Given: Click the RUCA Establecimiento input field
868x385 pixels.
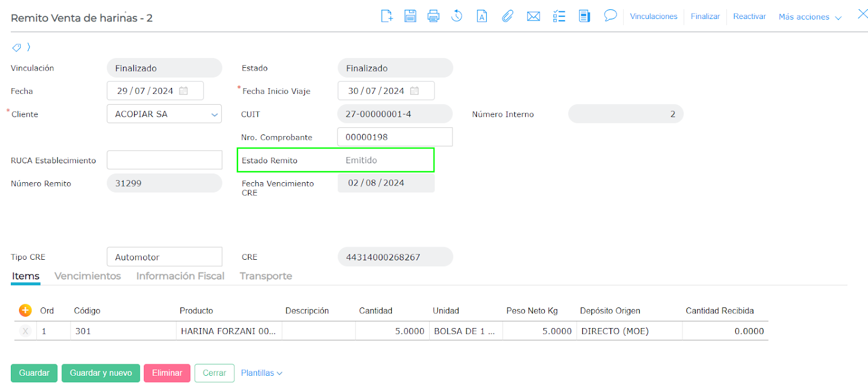Looking at the screenshot, I should coord(164,160).
